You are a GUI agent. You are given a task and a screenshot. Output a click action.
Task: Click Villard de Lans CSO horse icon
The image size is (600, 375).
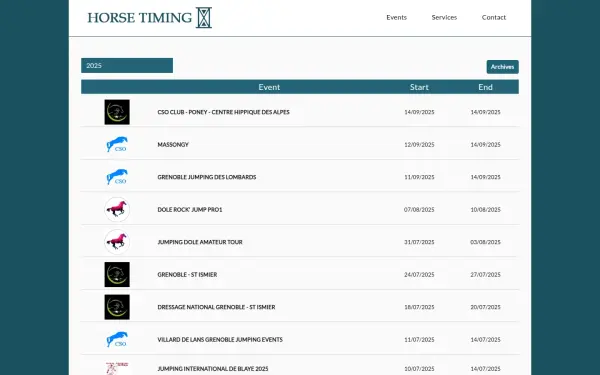click(x=117, y=339)
